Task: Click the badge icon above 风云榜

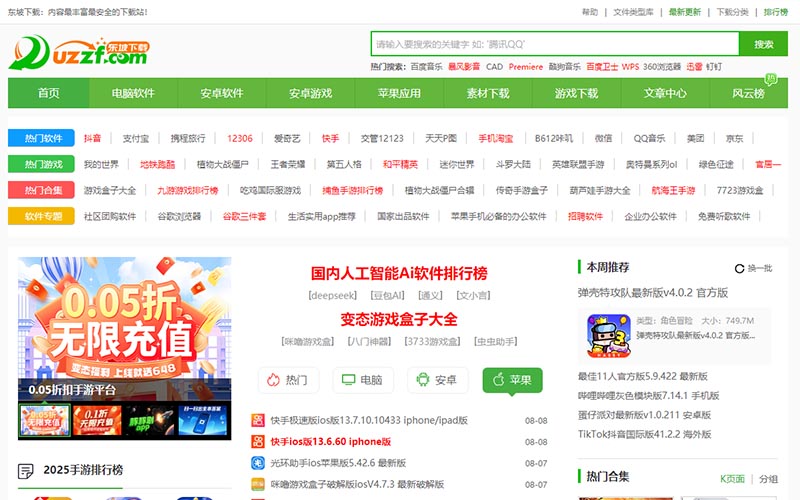Action: click(x=770, y=79)
